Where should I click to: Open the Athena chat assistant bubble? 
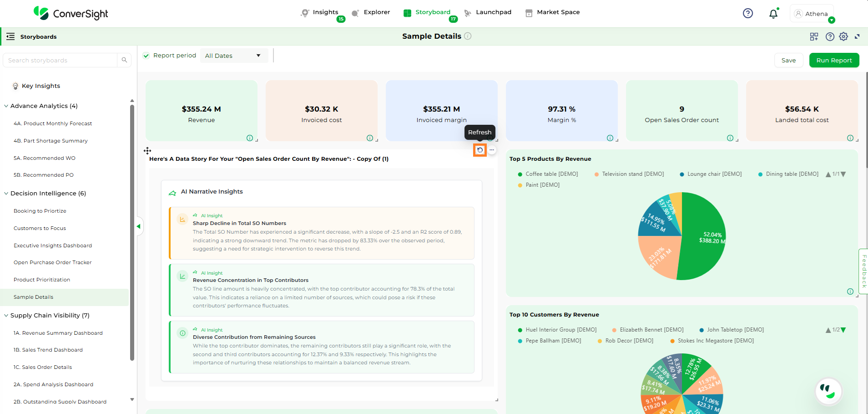pos(828,391)
